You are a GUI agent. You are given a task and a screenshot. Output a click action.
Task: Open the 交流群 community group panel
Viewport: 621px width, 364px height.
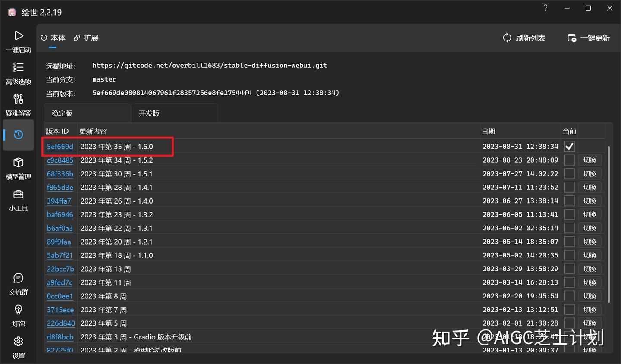tap(19, 284)
